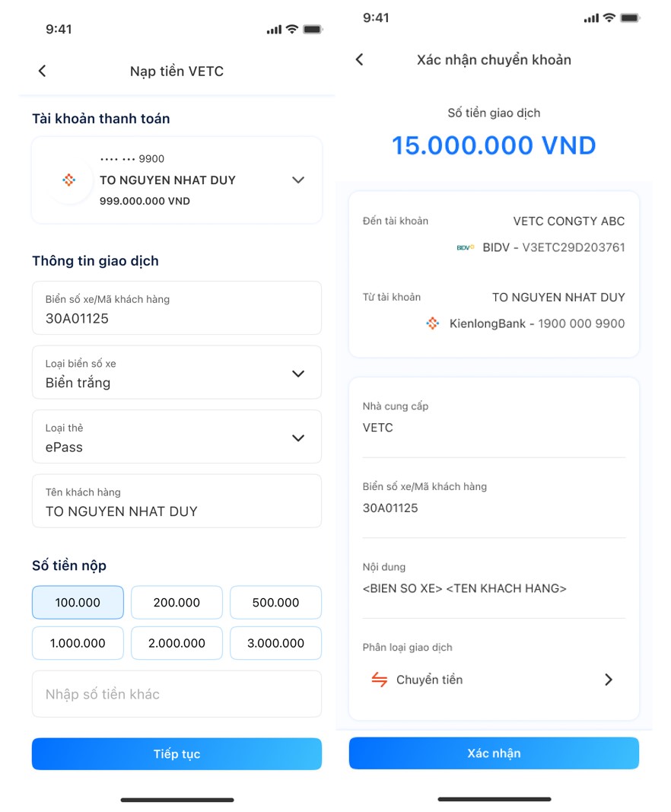
Task: Tap the Tiếp tục button
Action: (176, 754)
